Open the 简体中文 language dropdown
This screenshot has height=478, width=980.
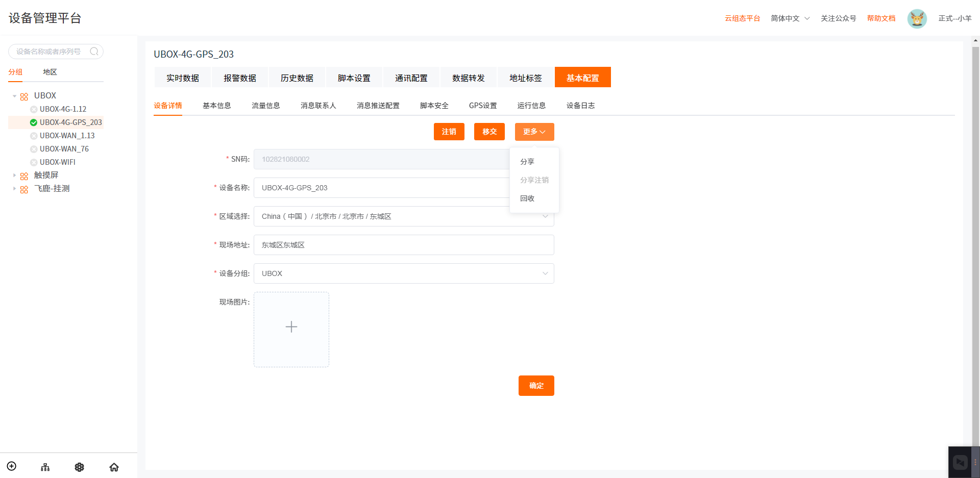click(790, 18)
